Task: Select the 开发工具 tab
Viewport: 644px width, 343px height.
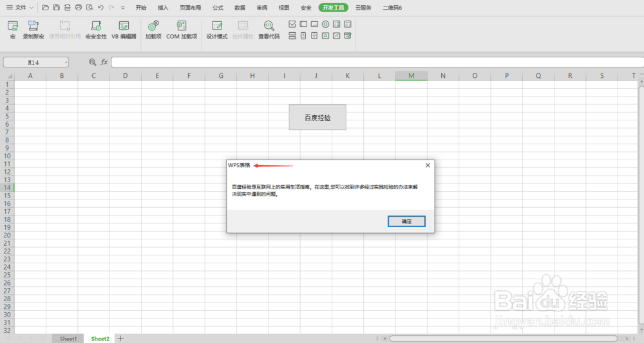Action: click(x=333, y=7)
